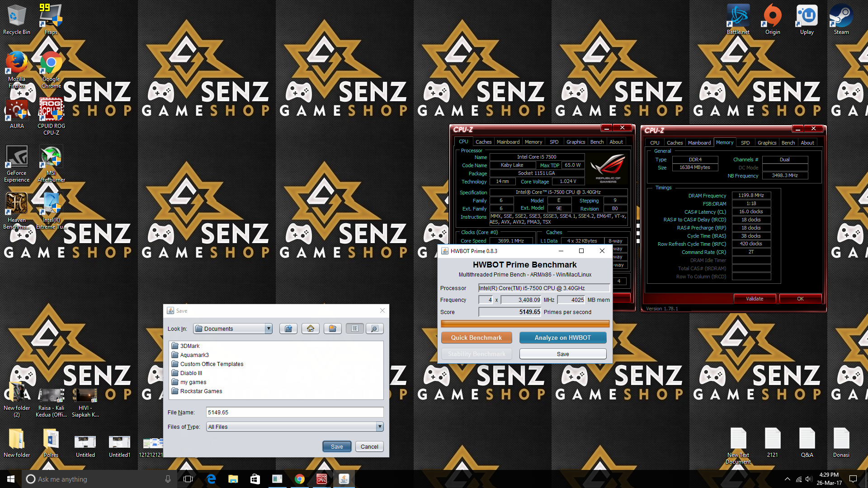Switch the Save dialog to Details view
The height and width of the screenshot is (488, 868).
(375, 328)
